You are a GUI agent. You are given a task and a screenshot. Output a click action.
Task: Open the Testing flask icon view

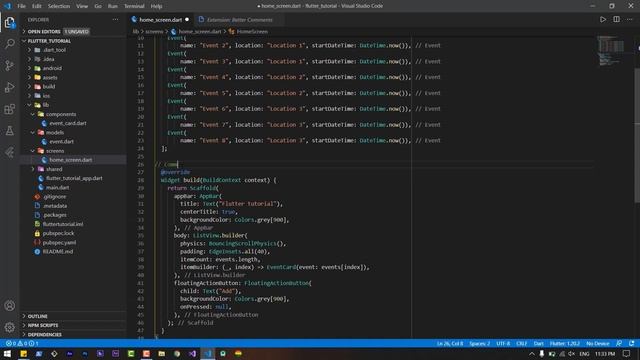[9, 131]
